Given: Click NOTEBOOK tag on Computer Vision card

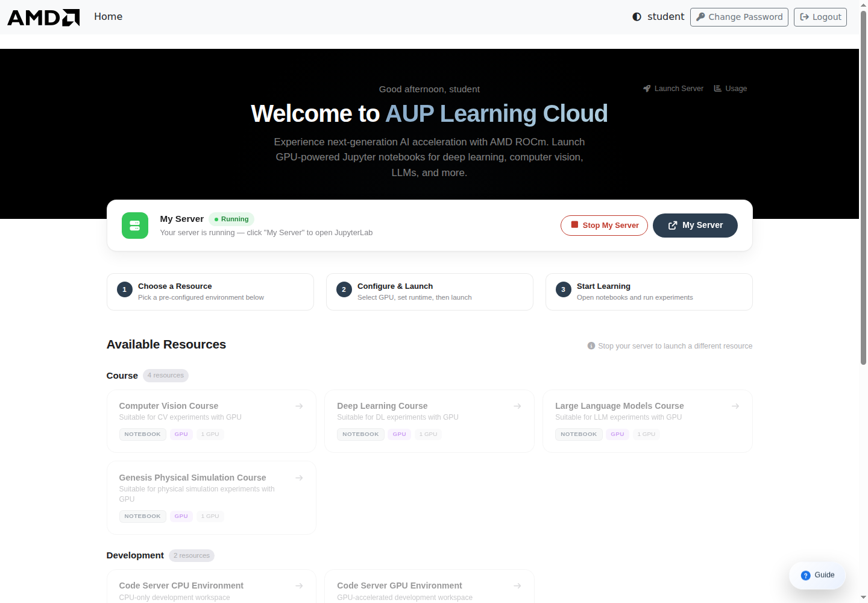Looking at the screenshot, I should pyautogui.click(x=143, y=435).
